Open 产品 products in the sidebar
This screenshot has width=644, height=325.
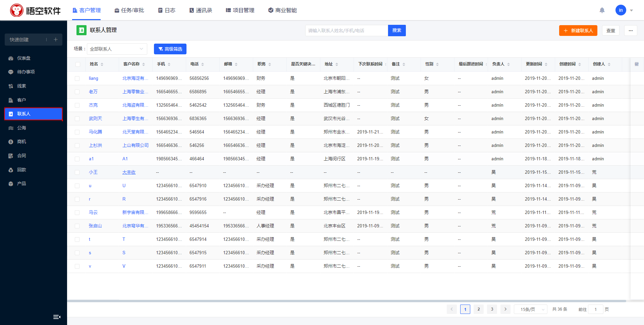coord(34,184)
